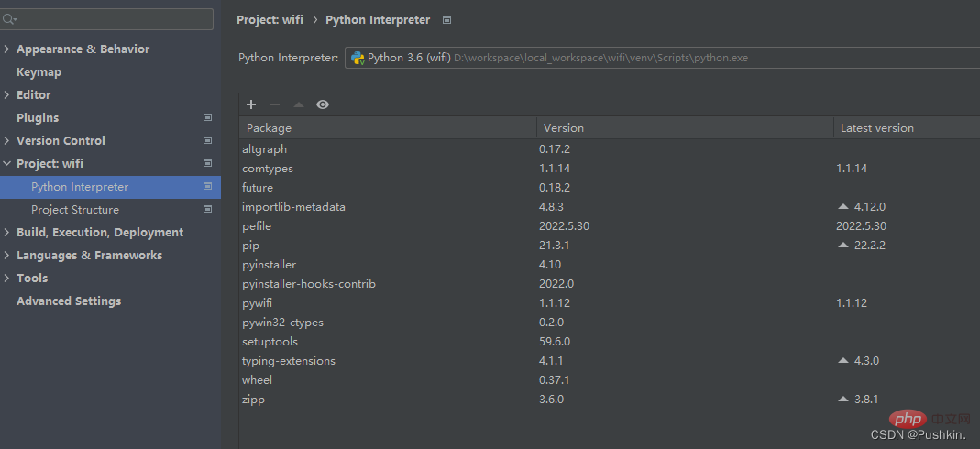Image resolution: width=980 pixels, height=449 pixels.
Task: Select the comtypes package row
Action: [610, 169]
